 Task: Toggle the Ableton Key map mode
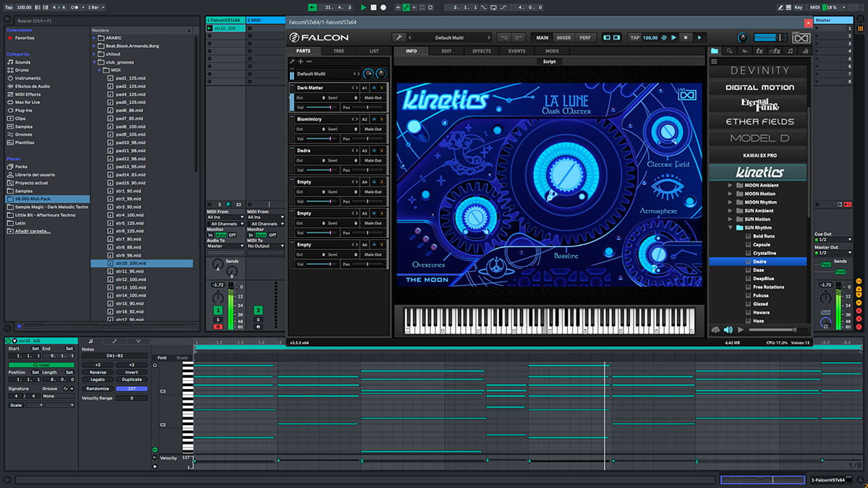click(x=798, y=7)
